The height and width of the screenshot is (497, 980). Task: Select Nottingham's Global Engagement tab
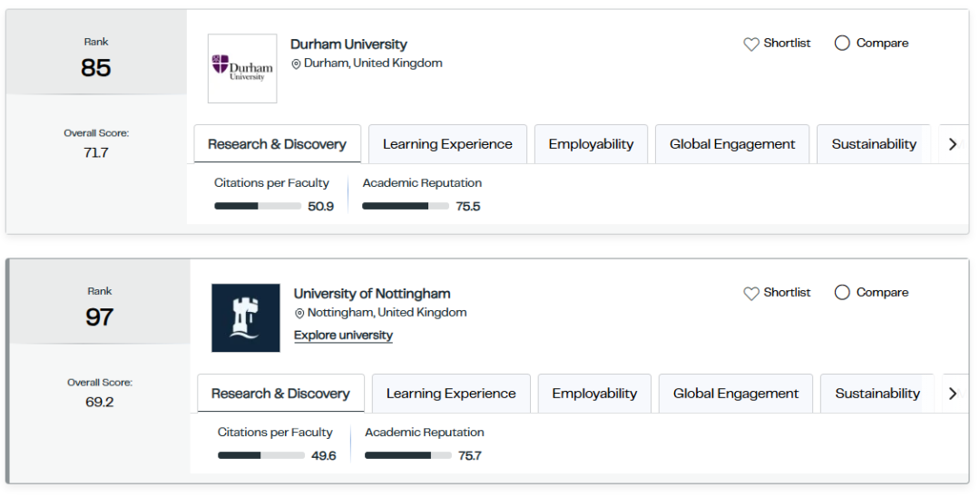[x=736, y=394]
